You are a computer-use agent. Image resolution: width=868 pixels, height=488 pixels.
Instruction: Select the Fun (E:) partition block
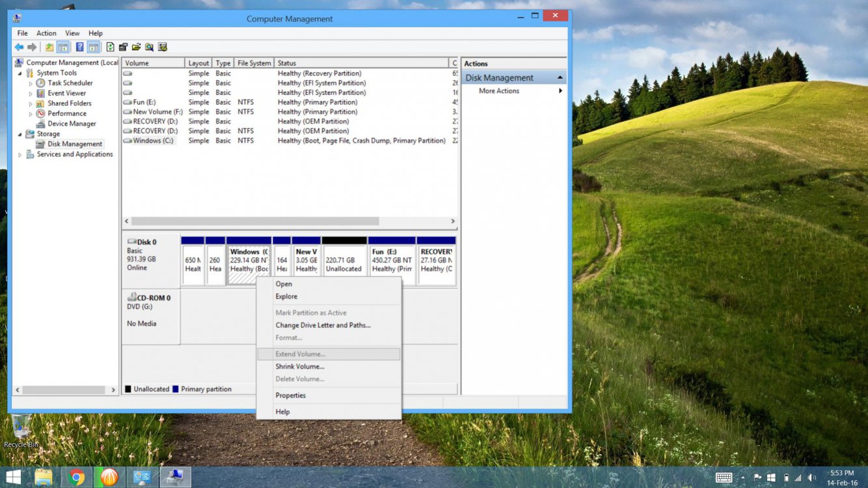click(392, 261)
